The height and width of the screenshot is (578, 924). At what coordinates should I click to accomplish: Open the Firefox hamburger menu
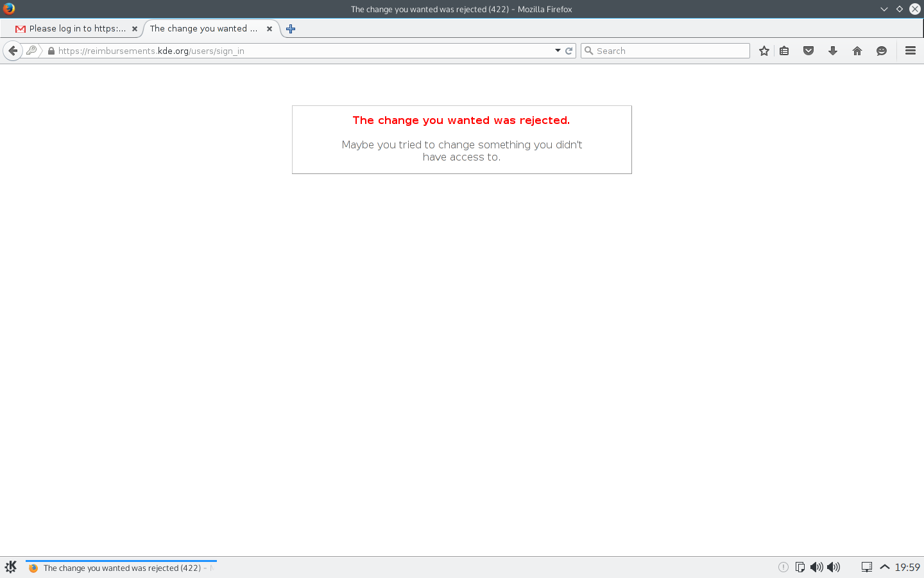click(x=910, y=51)
